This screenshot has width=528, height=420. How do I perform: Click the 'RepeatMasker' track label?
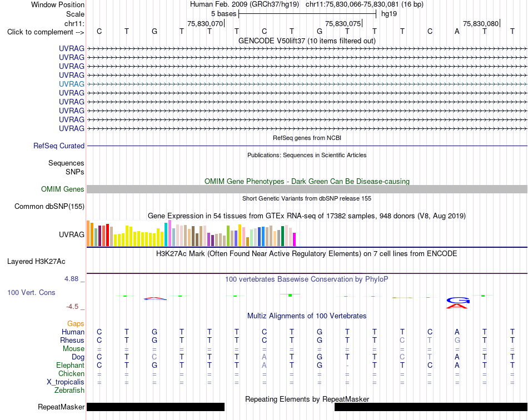61,407
